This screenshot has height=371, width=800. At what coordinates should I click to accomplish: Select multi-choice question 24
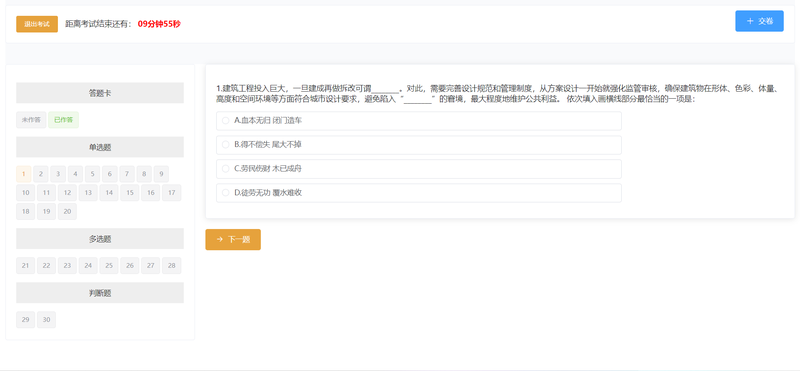pos(88,266)
